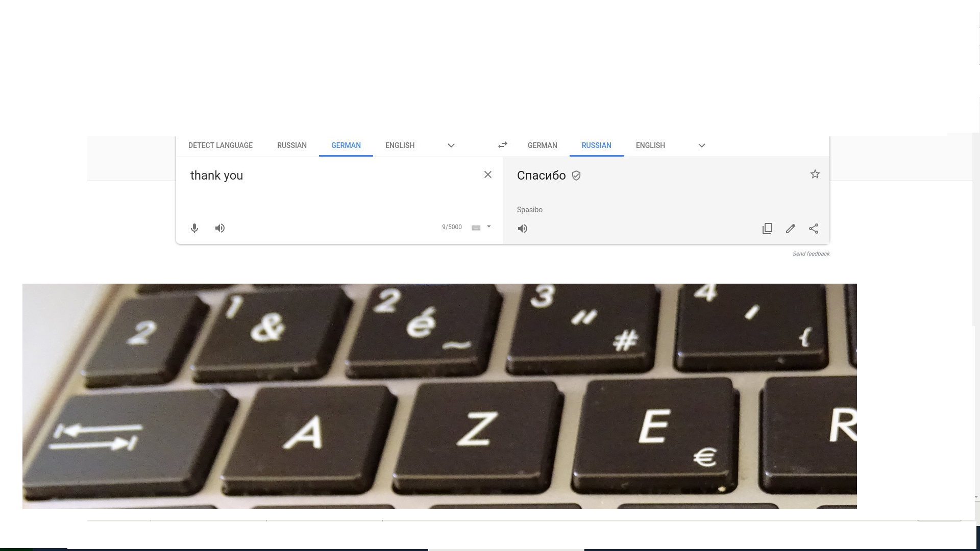The height and width of the screenshot is (551, 980).
Task: Select Detect Language source tab
Action: point(220,145)
